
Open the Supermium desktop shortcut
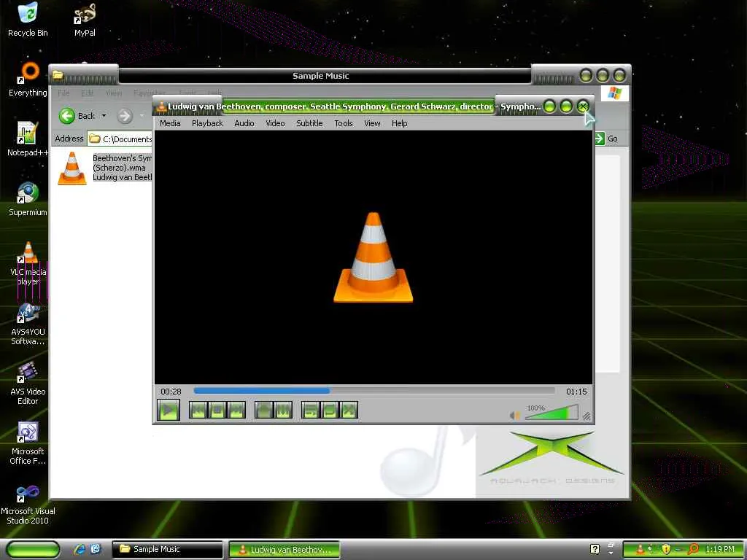click(28, 199)
